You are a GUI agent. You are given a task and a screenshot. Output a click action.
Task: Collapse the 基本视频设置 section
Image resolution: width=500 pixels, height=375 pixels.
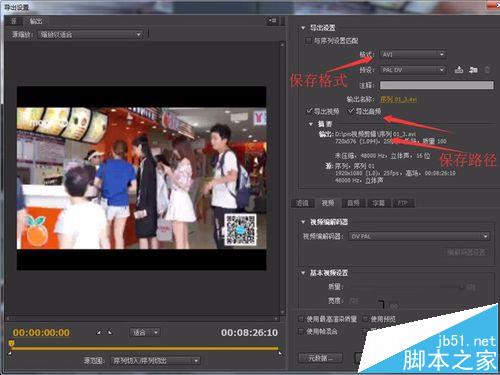coord(303,273)
